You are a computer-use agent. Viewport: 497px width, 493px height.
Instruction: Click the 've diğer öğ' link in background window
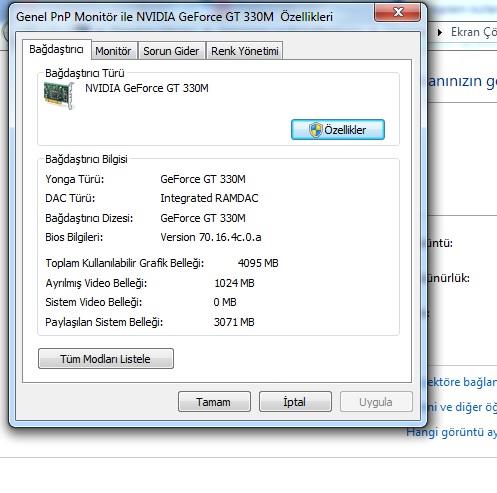[x=462, y=407]
